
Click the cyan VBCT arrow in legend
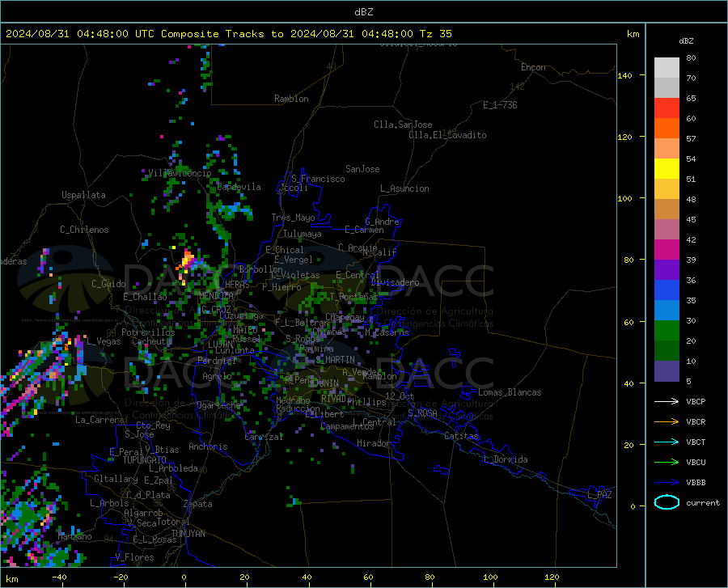point(667,442)
